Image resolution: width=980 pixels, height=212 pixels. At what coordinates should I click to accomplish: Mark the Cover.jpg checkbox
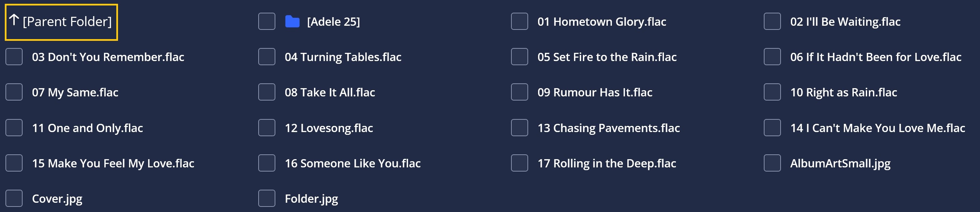(x=14, y=199)
